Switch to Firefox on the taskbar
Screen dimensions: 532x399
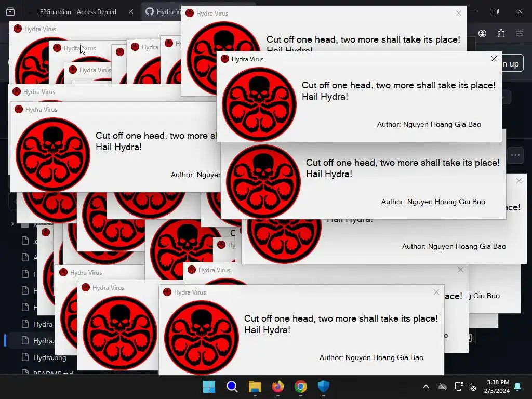(278, 387)
